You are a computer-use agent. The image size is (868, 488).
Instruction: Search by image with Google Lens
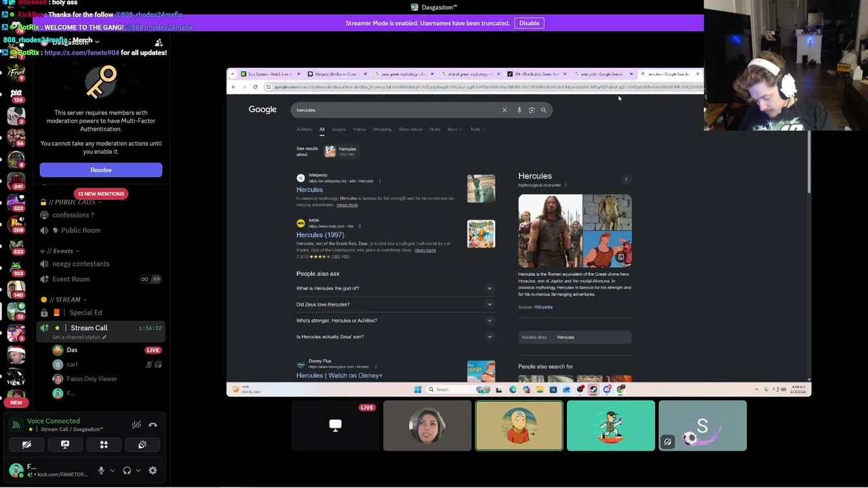(532, 110)
